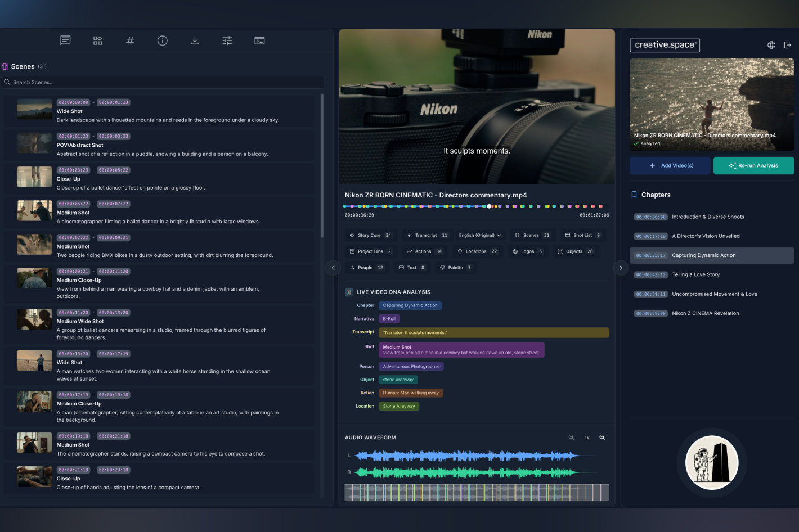Click the download icon in top toolbar
The height and width of the screenshot is (532, 799).
[x=195, y=40]
